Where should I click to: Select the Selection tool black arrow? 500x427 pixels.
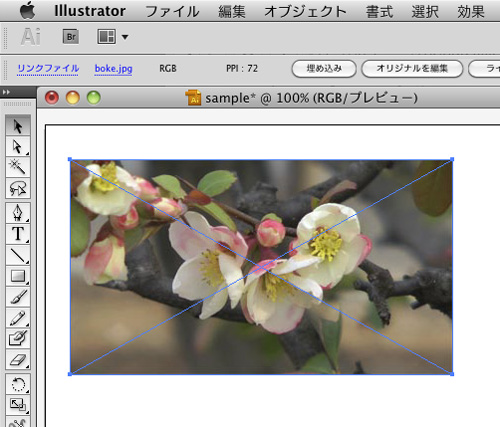pos(18,126)
